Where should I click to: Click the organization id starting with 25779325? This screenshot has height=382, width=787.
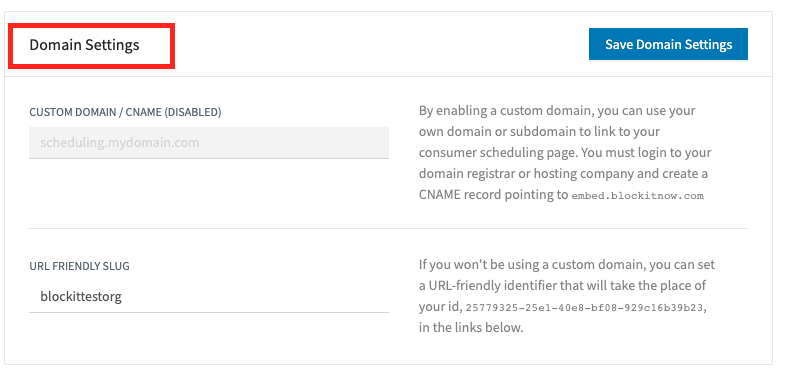click(584, 307)
